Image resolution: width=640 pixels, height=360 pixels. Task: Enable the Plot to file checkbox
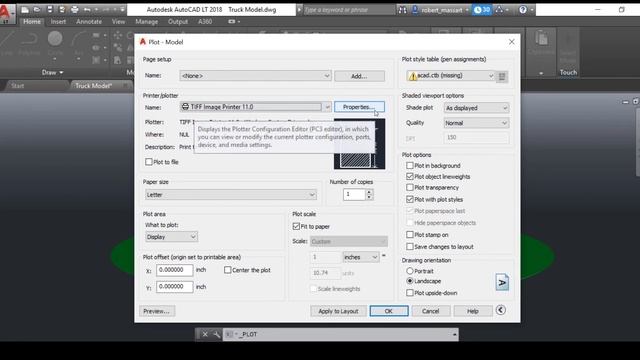point(149,162)
